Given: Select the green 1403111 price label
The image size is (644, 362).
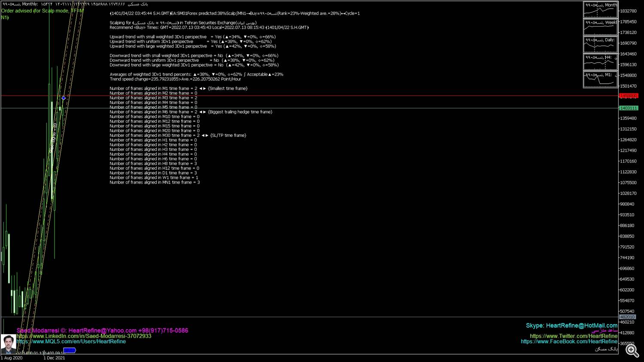Looking at the screenshot, I should pyautogui.click(x=629, y=108).
